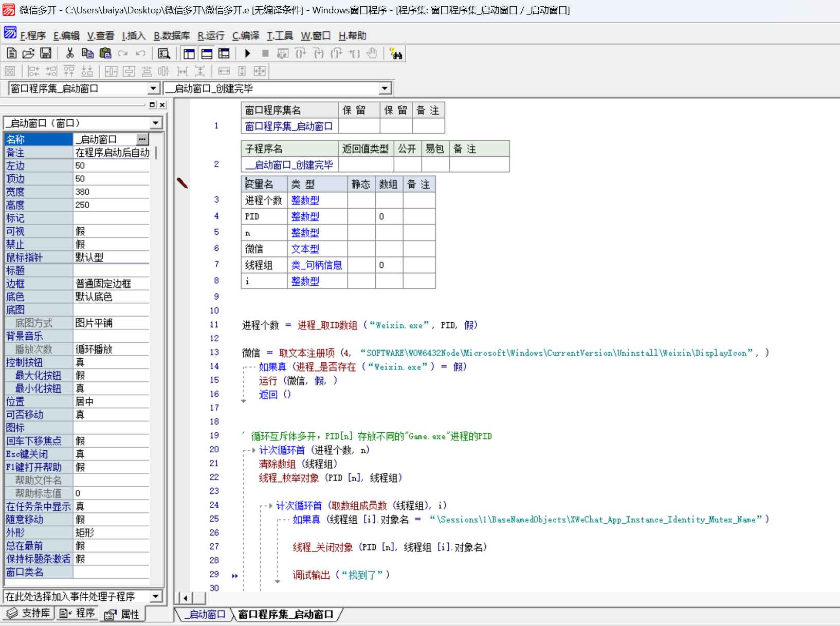Click the ellipsis button beside 名称 value
Screen dimensions: 840x626
tap(142, 139)
